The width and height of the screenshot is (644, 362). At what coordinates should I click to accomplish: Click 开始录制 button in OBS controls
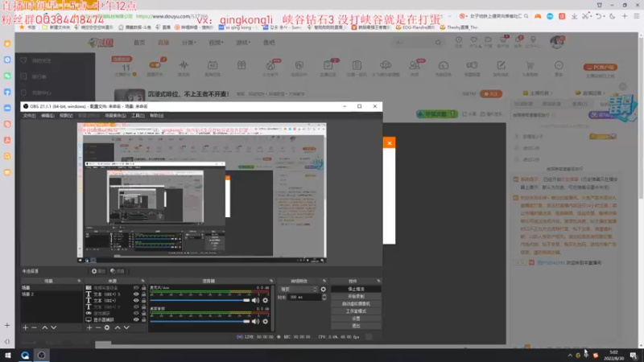(x=356, y=296)
